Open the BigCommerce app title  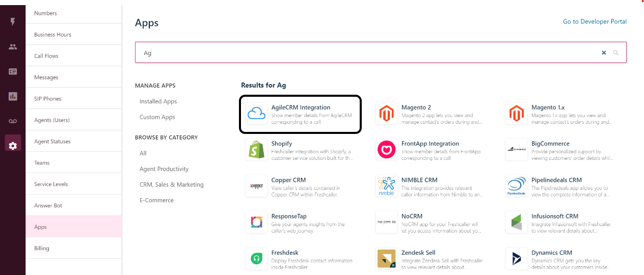(550, 144)
